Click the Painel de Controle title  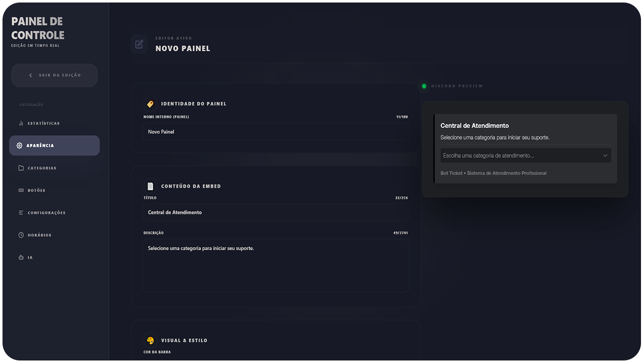pos(38,28)
